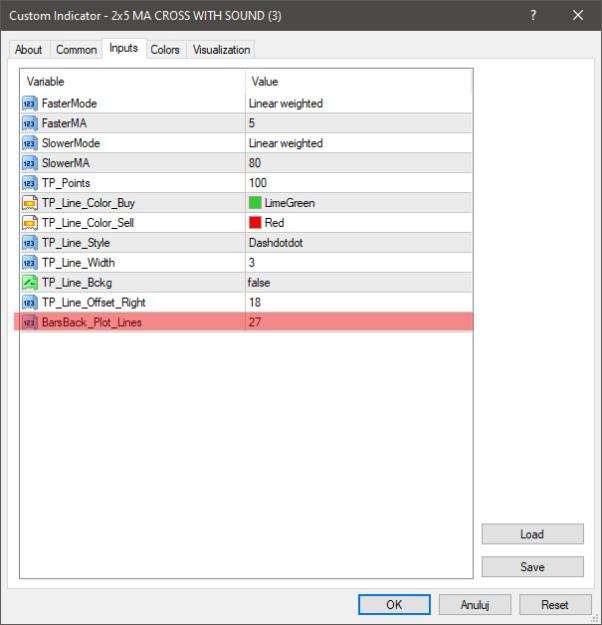This screenshot has width=602, height=625.
Task: Select the Inputs tab
Action: click(x=124, y=48)
